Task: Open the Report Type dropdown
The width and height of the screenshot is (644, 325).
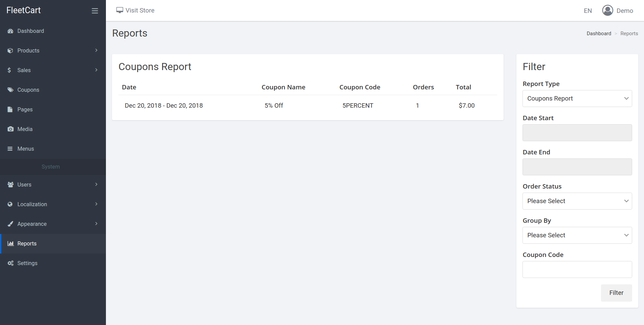Action: tap(577, 98)
